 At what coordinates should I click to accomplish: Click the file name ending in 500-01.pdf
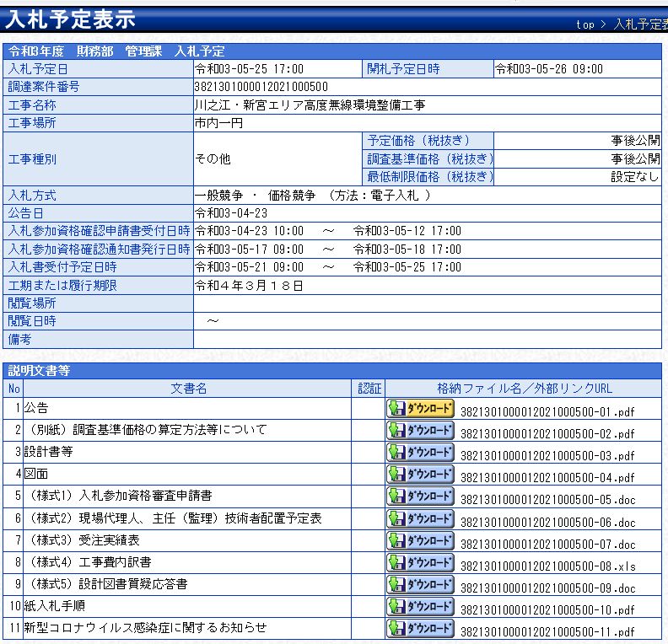(547, 412)
